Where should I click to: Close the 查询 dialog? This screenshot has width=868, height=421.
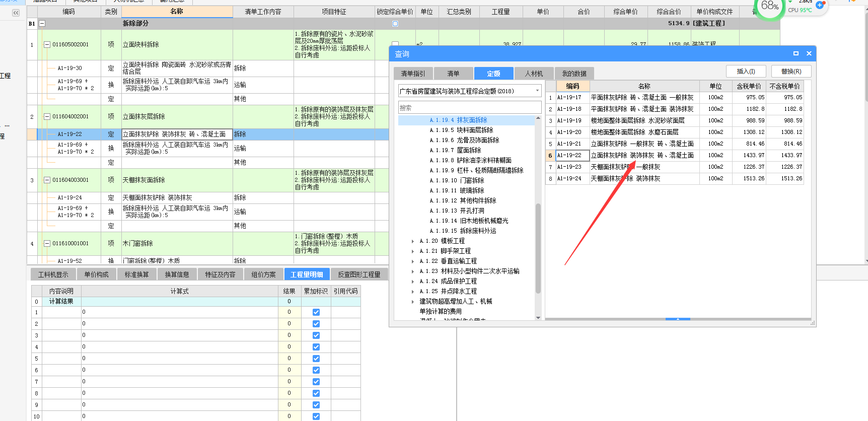(x=809, y=53)
